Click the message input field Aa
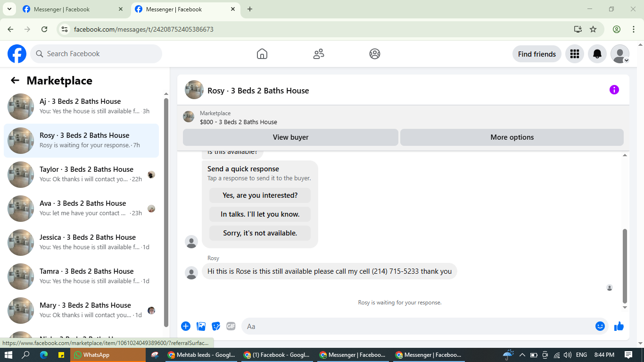 417,326
